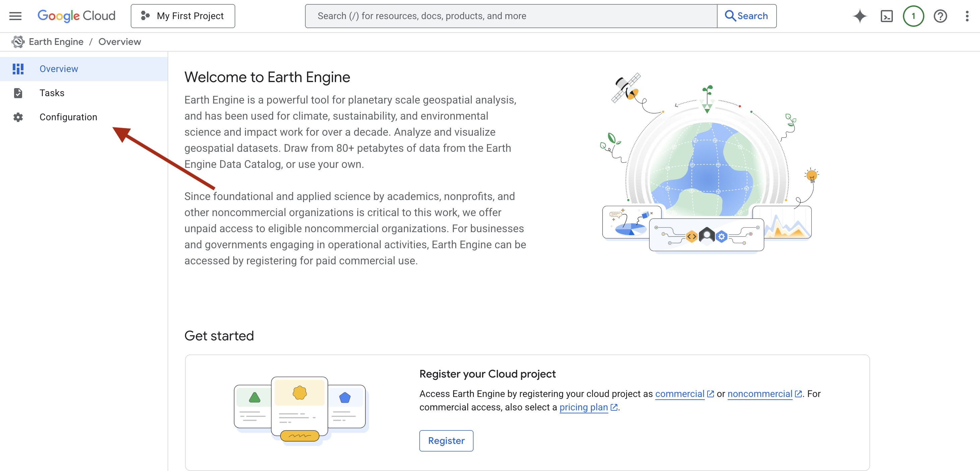The image size is (980, 471).
Task: Click the Earth Engine logo icon
Action: point(17,42)
